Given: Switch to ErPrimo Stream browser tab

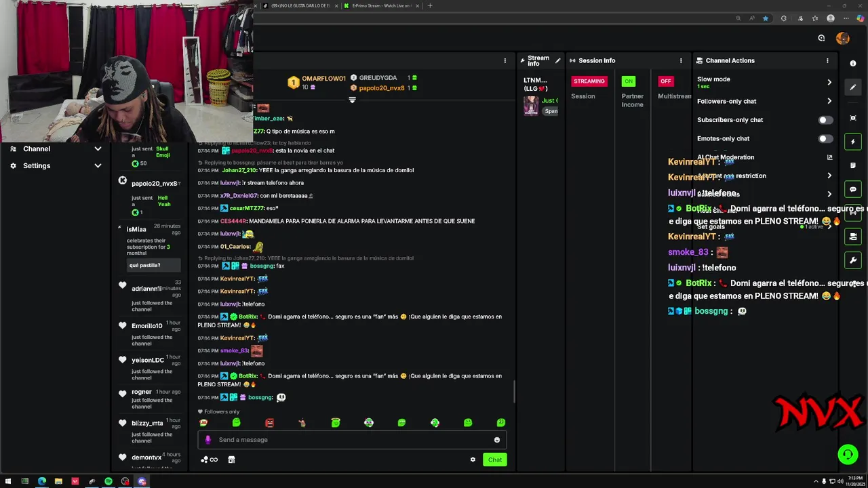Looking at the screenshot, I should (380, 5).
